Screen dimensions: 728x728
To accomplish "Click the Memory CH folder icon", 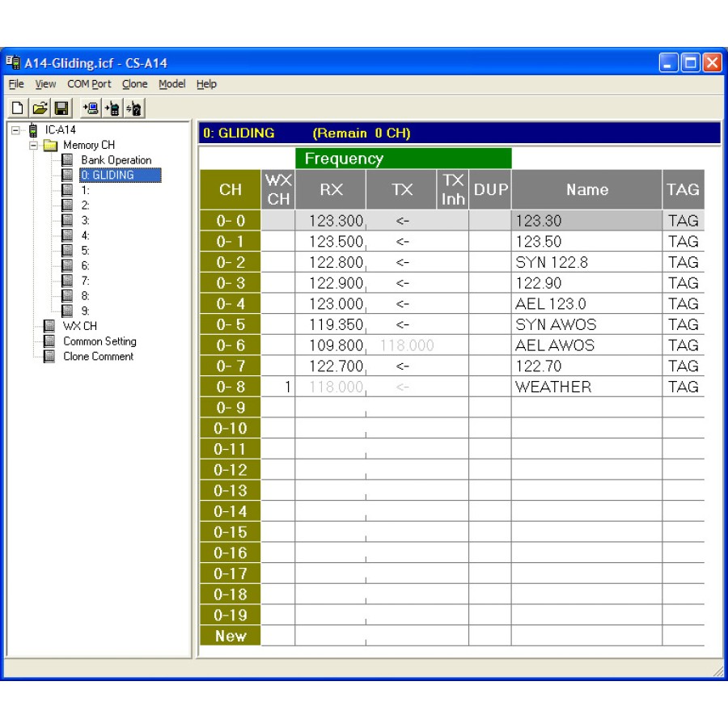I will 50,146.
